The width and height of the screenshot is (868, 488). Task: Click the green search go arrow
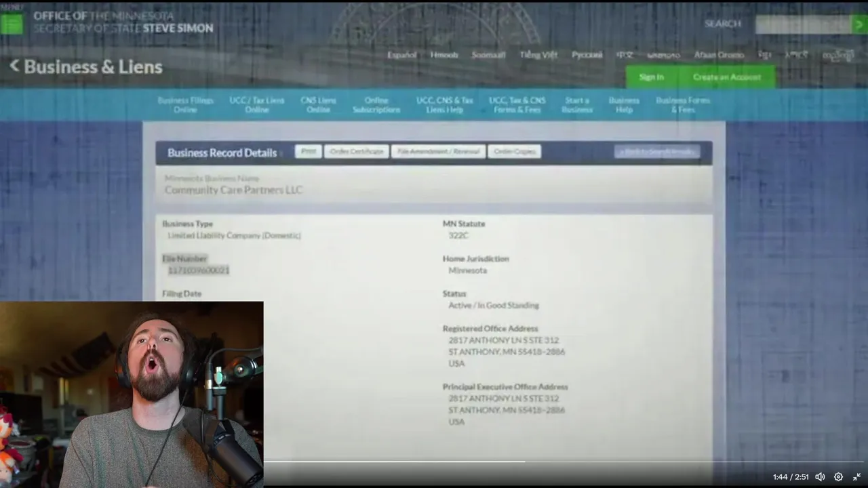tap(859, 24)
